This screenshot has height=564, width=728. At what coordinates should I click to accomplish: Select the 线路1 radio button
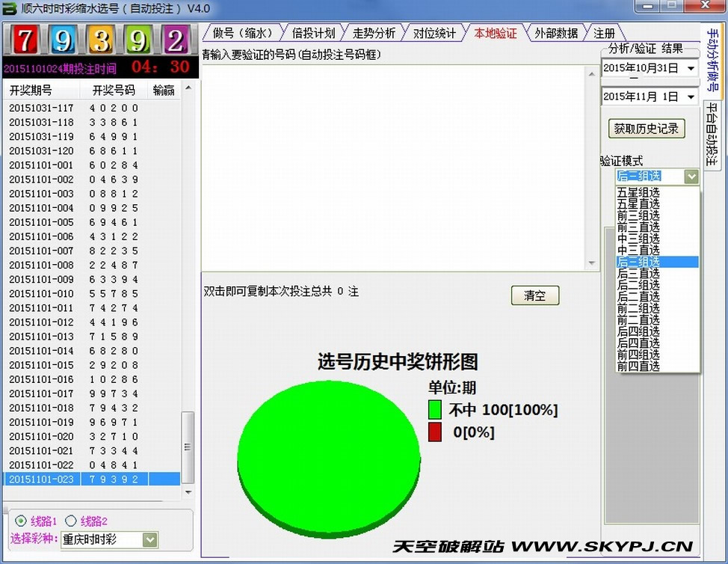pos(20,521)
